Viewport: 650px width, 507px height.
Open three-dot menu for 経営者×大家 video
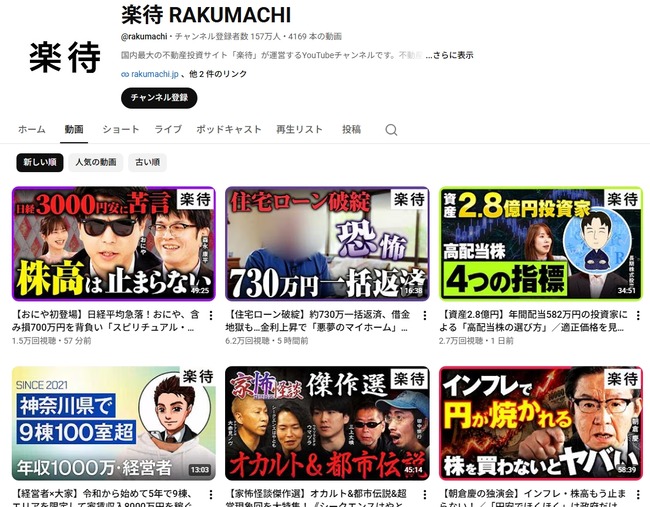[211, 495]
